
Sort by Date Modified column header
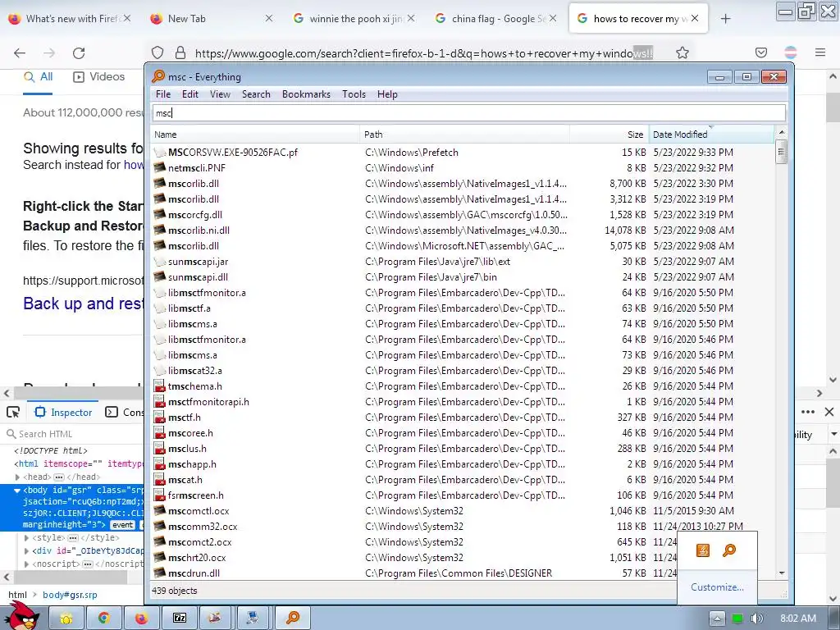tap(711, 135)
